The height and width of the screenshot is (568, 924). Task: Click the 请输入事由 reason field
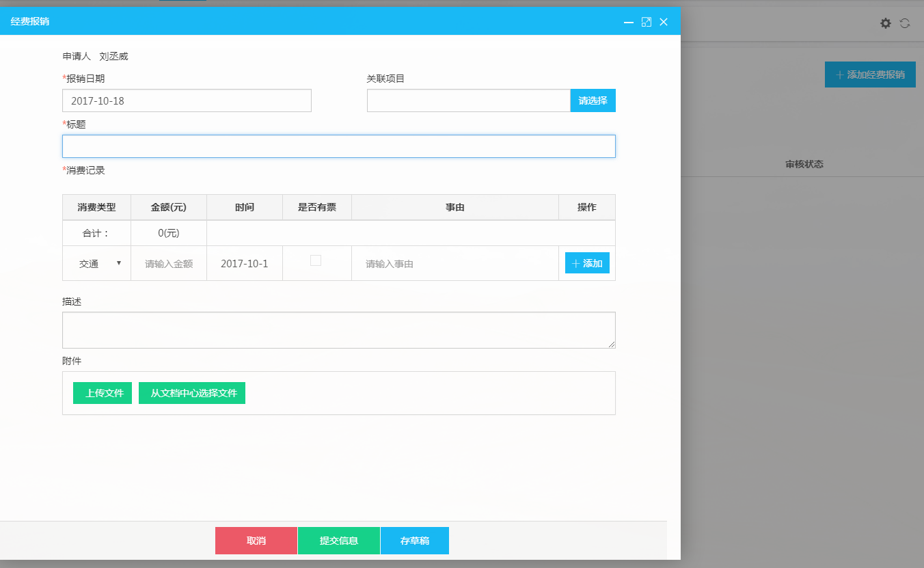pos(454,264)
